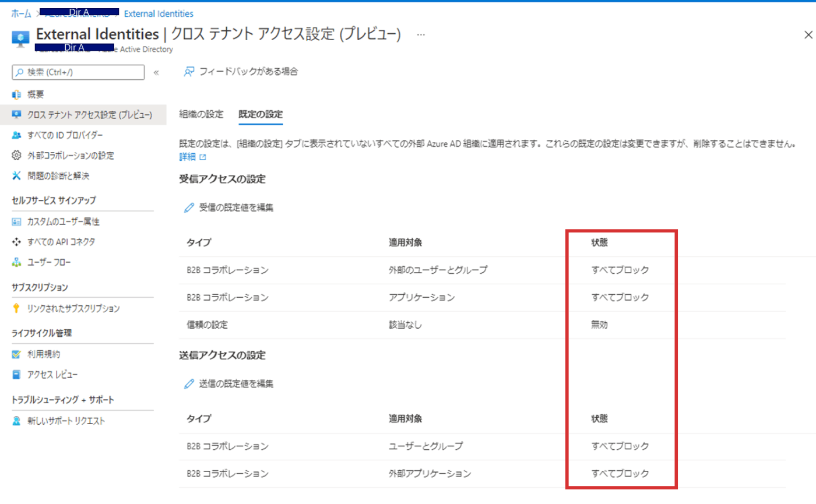Click the 該当なし cell
The image size is (816, 504).
point(405,325)
